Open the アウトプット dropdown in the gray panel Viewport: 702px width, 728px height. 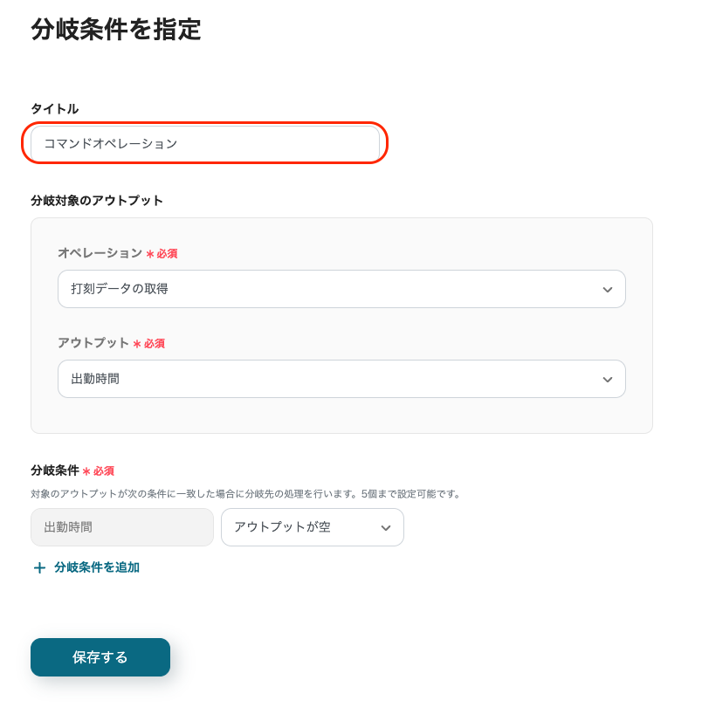(x=332, y=379)
